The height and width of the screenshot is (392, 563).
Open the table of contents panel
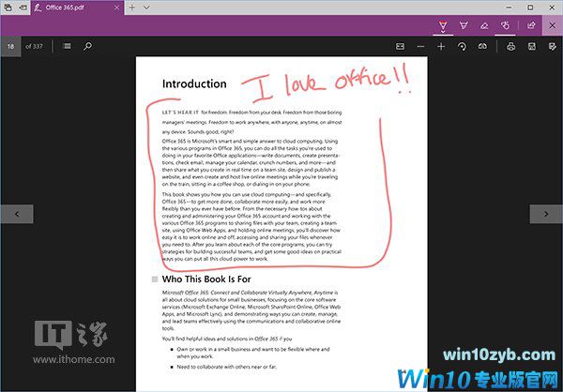pyautogui.click(x=67, y=46)
